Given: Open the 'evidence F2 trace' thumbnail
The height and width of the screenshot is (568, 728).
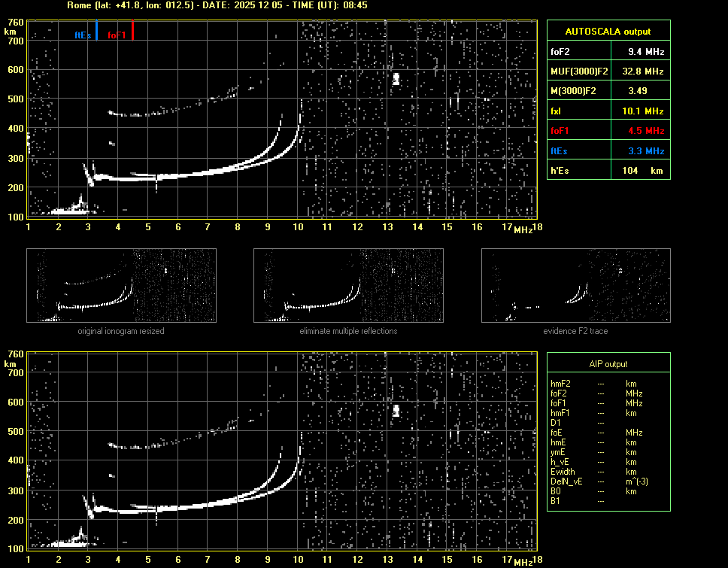Looking at the screenshot, I should click(x=575, y=286).
